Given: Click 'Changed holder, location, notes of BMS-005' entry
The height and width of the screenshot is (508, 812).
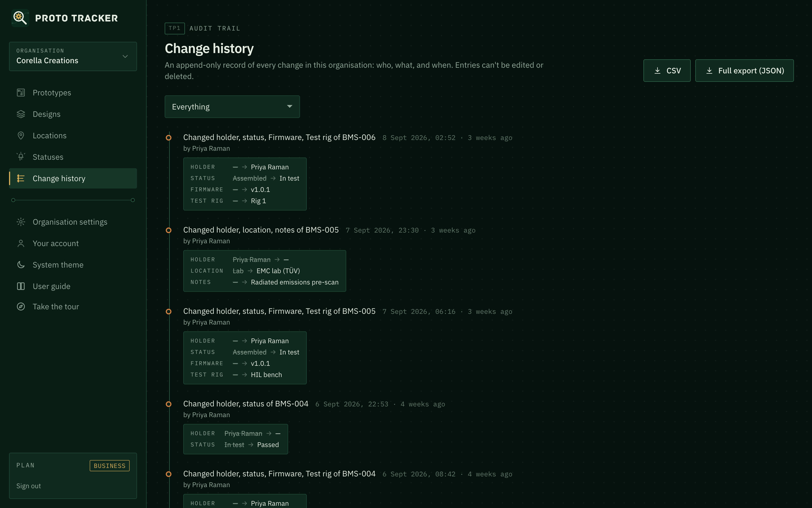Looking at the screenshot, I should click(x=261, y=230).
